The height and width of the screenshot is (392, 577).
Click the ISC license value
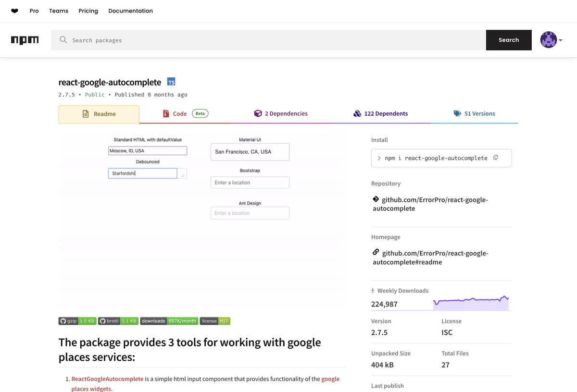click(x=447, y=332)
